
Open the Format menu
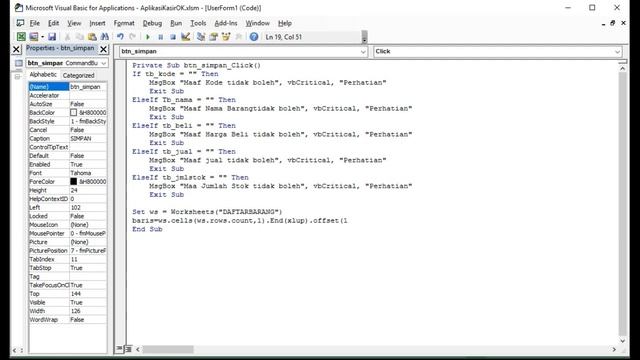coord(124,23)
